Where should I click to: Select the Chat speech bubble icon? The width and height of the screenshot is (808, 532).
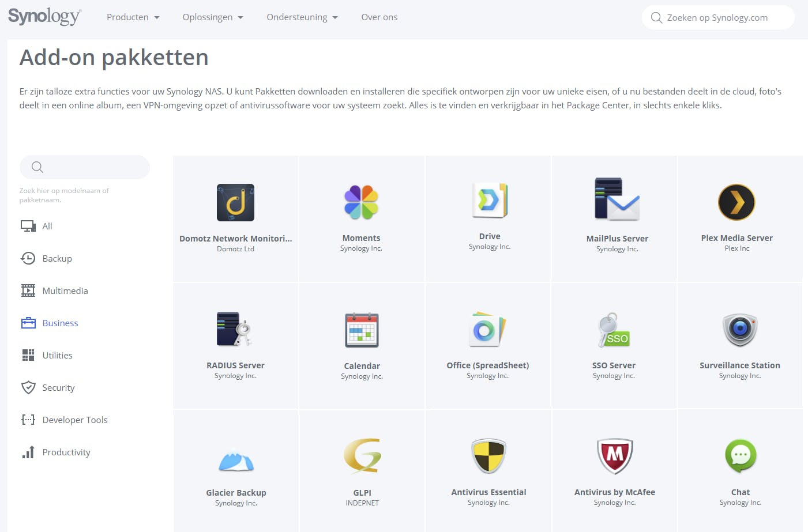click(x=741, y=455)
